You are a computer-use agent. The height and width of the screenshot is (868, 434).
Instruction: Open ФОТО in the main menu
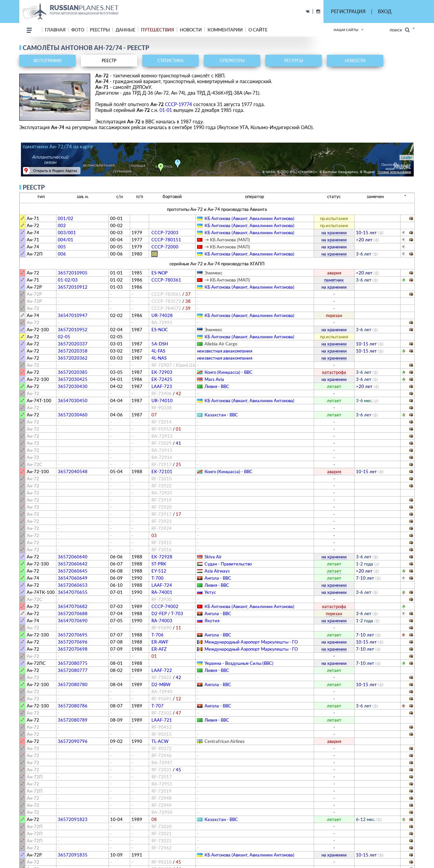point(78,30)
